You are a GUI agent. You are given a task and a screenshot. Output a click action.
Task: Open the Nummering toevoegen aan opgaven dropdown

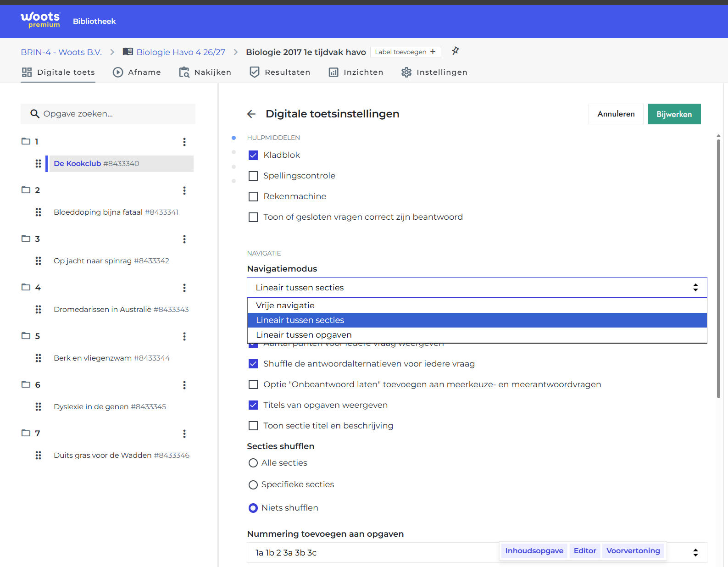(x=477, y=553)
